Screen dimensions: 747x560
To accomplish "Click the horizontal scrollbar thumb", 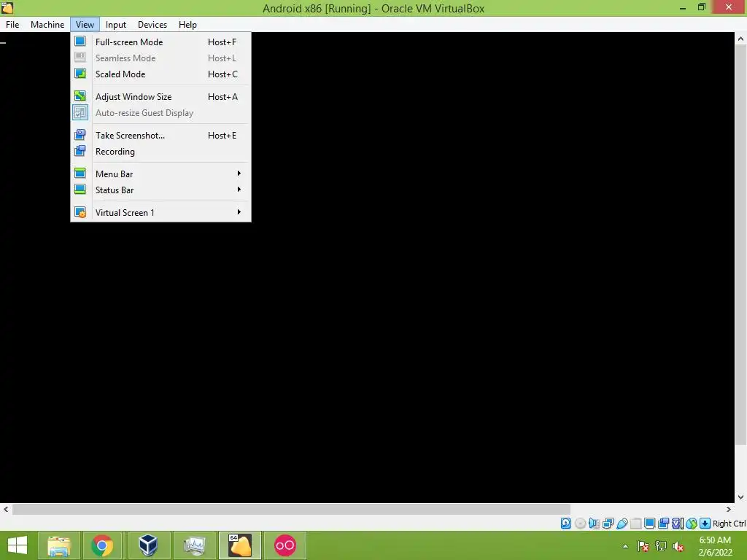I will pos(291,509).
